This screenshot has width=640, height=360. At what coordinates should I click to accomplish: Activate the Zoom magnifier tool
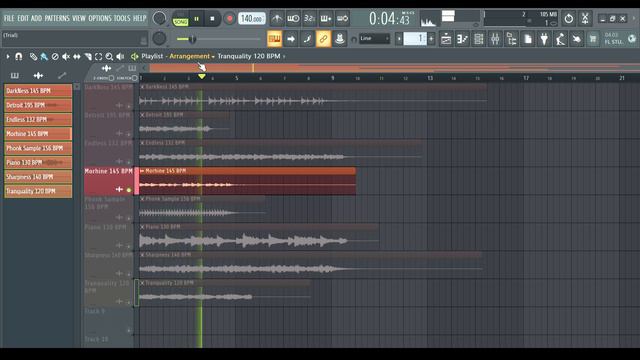[109, 56]
